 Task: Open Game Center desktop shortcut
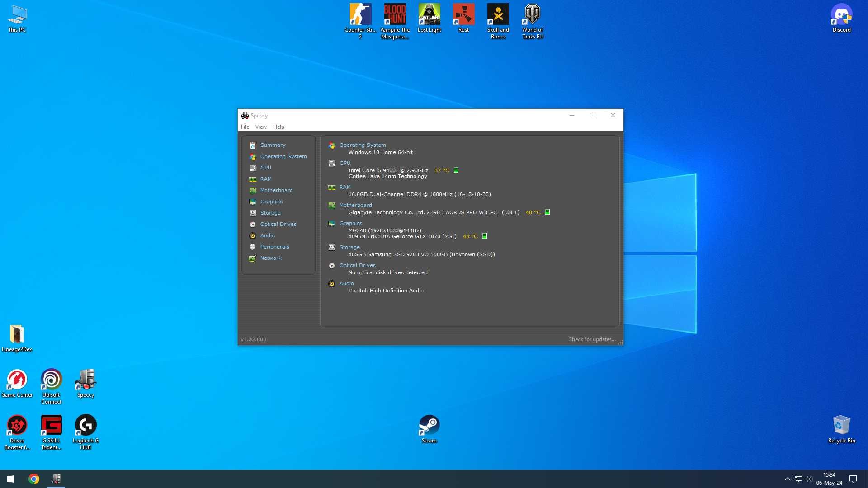click(17, 384)
